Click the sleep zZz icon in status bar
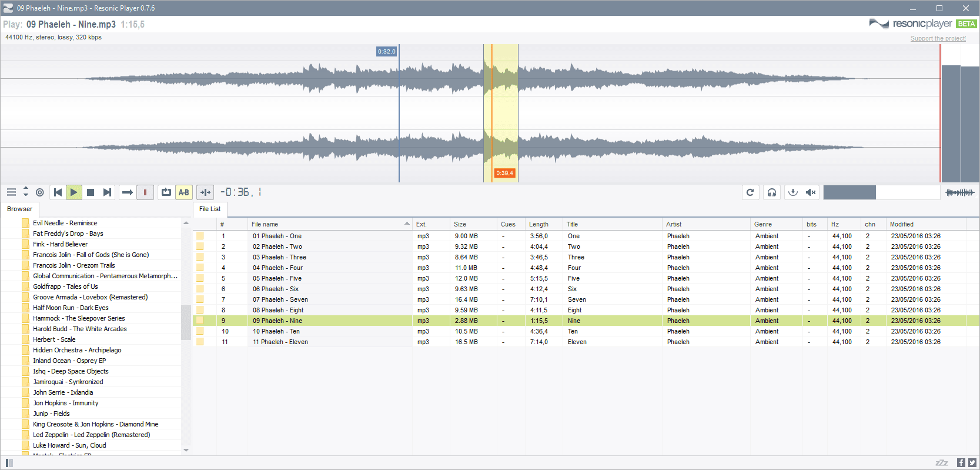 click(x=942, y=463)
